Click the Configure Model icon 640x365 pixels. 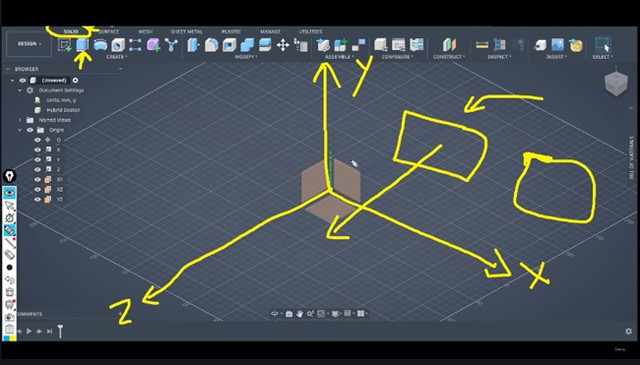click(381, 45)
